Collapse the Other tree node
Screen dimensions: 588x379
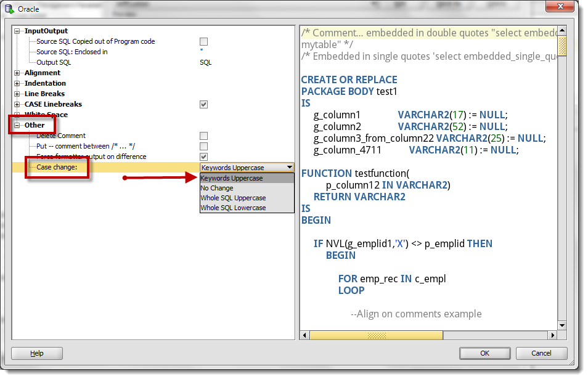pyautogui.click(x=17, y=126)
